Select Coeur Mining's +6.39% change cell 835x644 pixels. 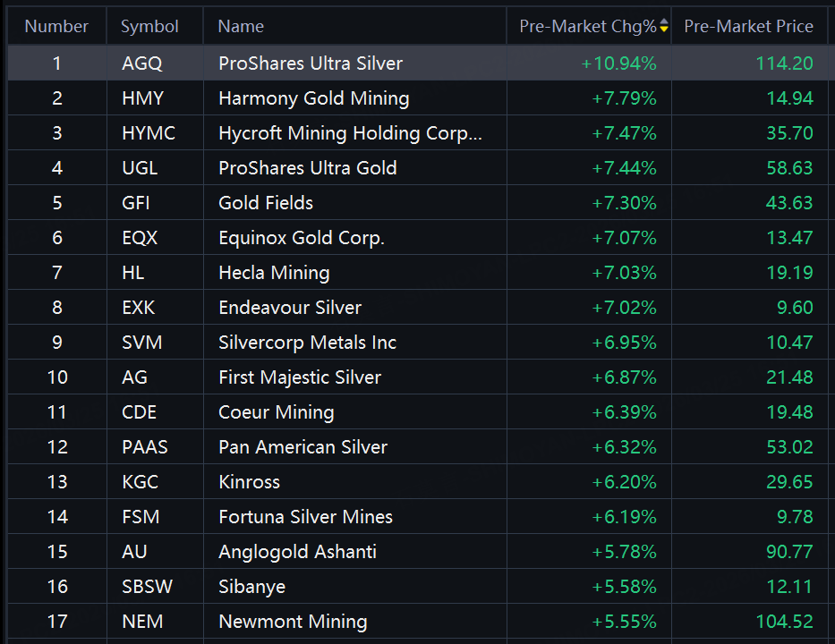(x=624, y=412)
